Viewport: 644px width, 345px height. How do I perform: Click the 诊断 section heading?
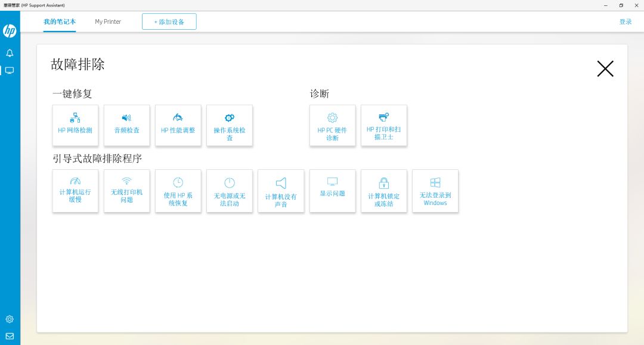[x=320, y=94]
